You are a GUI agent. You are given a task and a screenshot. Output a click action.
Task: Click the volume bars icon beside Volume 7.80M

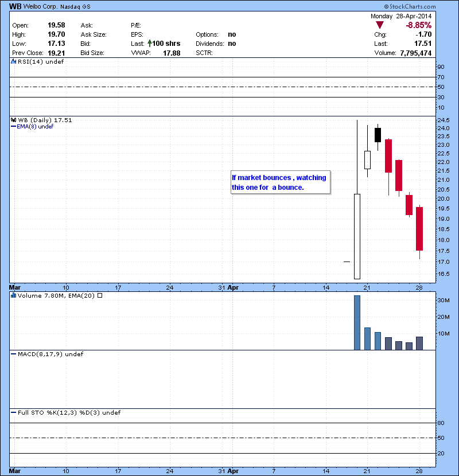click(13, 295)
